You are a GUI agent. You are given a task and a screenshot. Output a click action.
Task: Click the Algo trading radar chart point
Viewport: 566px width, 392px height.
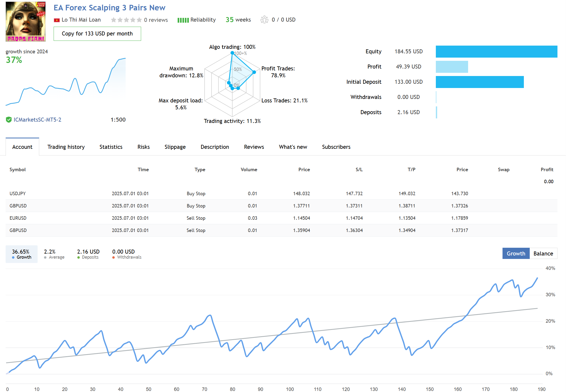[x=232, y=53]
